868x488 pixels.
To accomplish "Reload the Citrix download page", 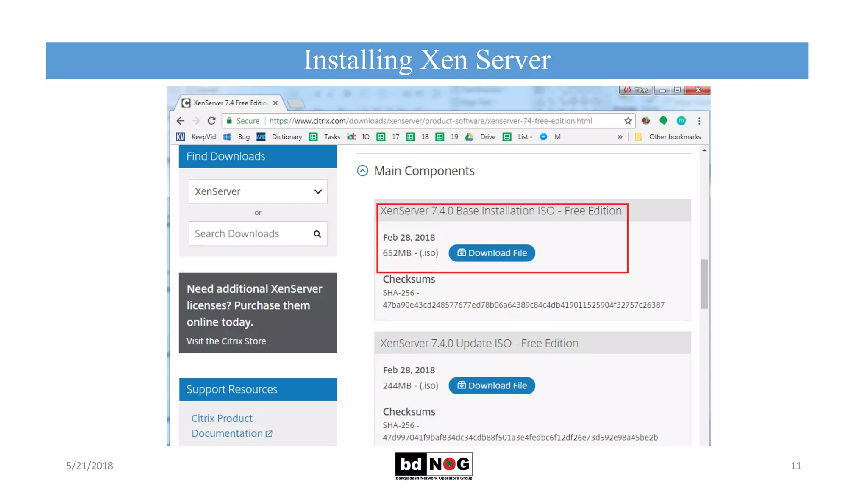I will coord(211,121).
